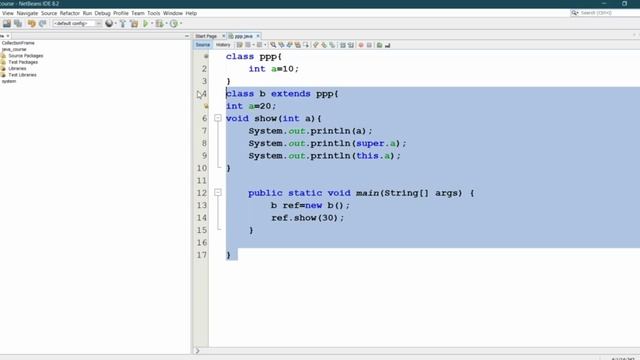
Task: Stop macro recording button
Action: (369, 45)
